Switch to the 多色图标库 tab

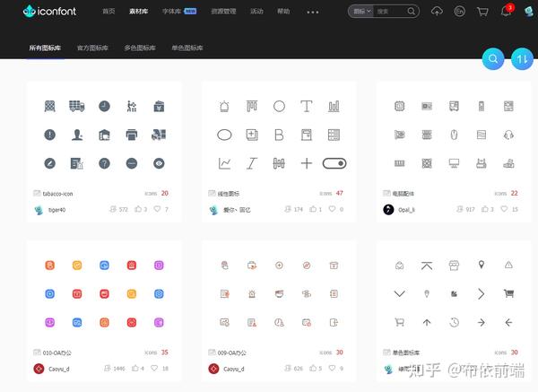click(140, 48)
